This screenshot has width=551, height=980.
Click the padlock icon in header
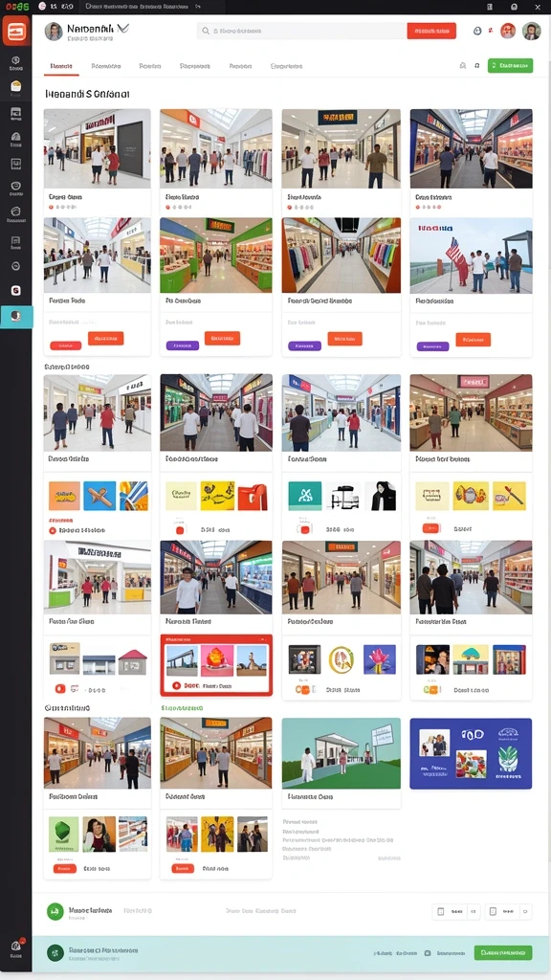477,31
